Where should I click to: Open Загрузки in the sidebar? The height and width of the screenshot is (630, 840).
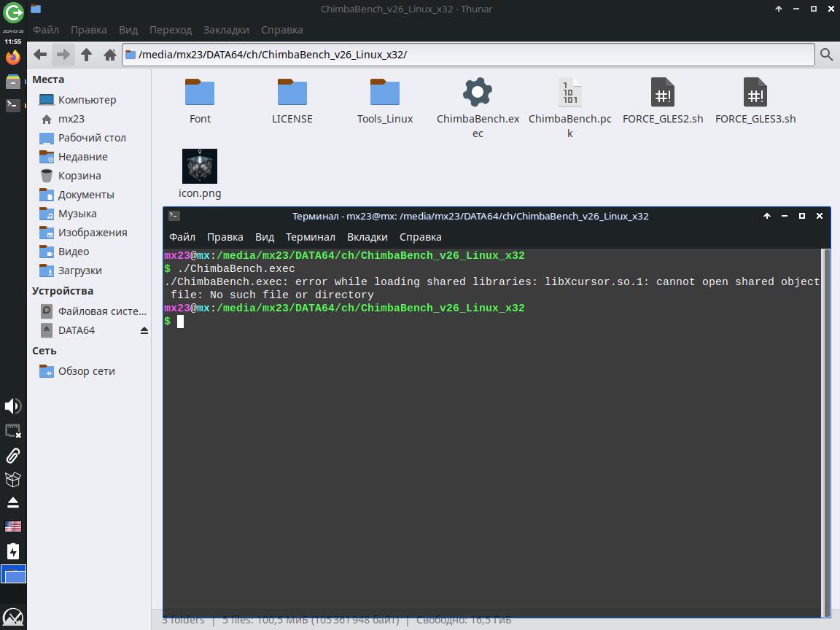(x=79, y=271)
